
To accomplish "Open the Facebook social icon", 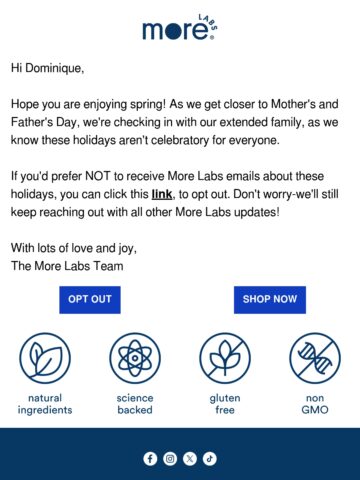I will click(150, 459).
